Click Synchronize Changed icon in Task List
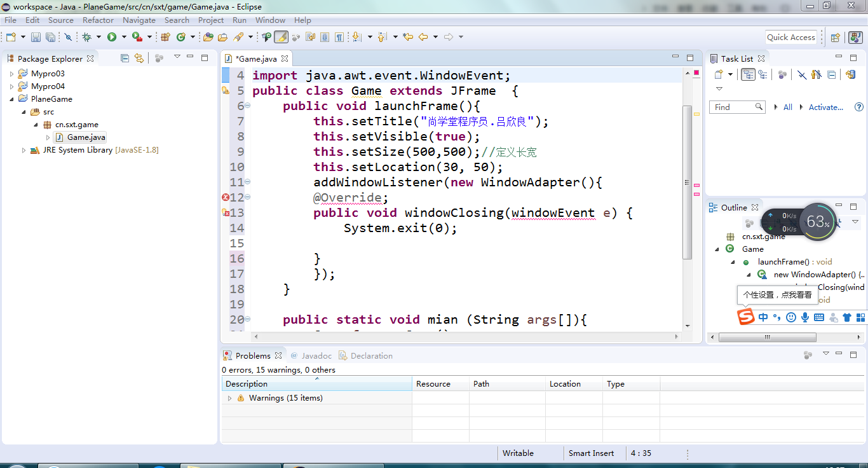 pos(850,74)
